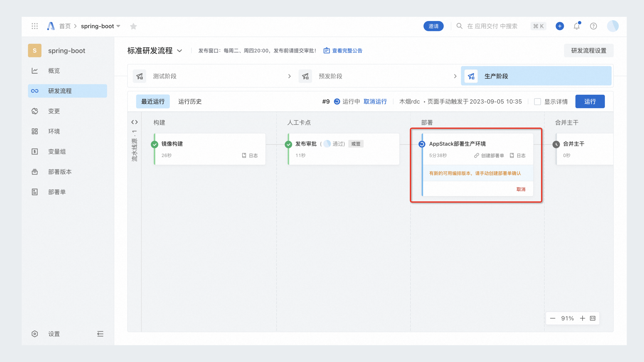644x362 pixels.
Task: Click 创建部署单 in deploy card
Action: 489,155
